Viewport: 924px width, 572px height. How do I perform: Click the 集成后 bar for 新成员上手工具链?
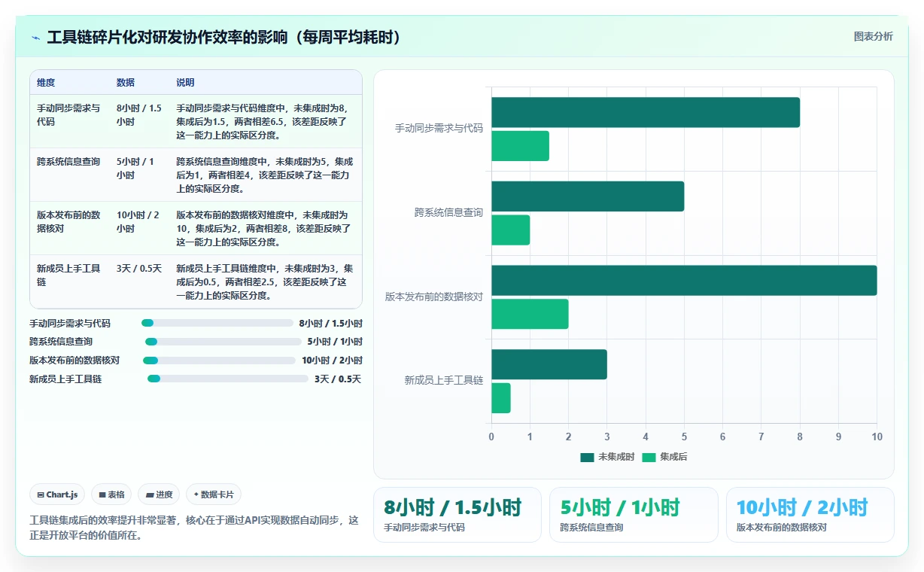pos(501,398)
